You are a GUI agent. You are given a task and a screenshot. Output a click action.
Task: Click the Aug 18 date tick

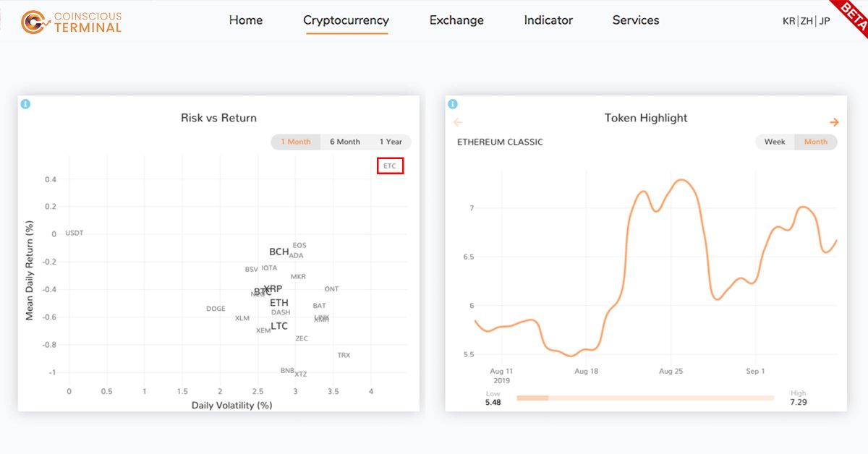pos(586,371)
